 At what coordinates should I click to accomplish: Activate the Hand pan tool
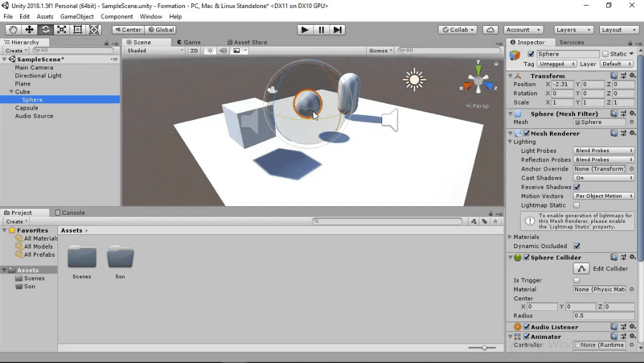pyautogui.click(x=12, y=29)
